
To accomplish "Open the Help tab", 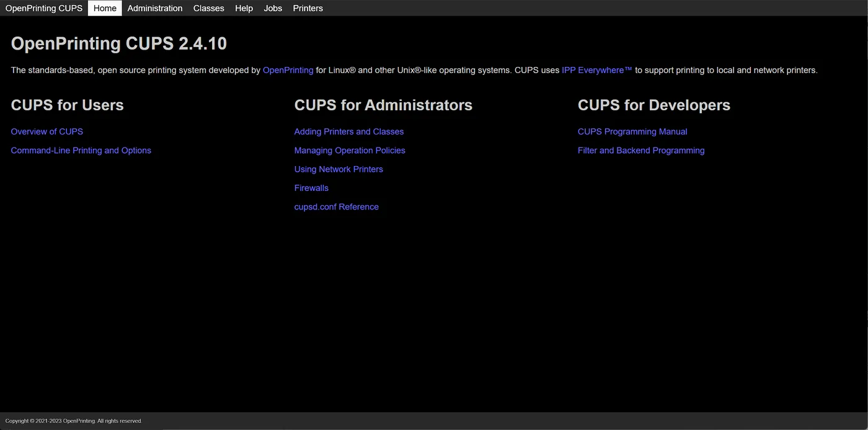I will 244,8.
